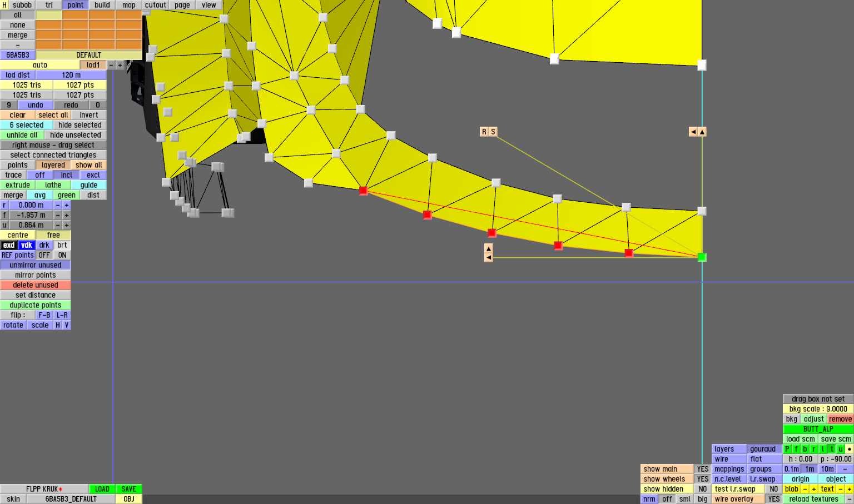Image resolution: width=854 pixels, height=504 pixels.
Task: Select the b back view button
Action: pyautogui.click(x=805, y=449)
